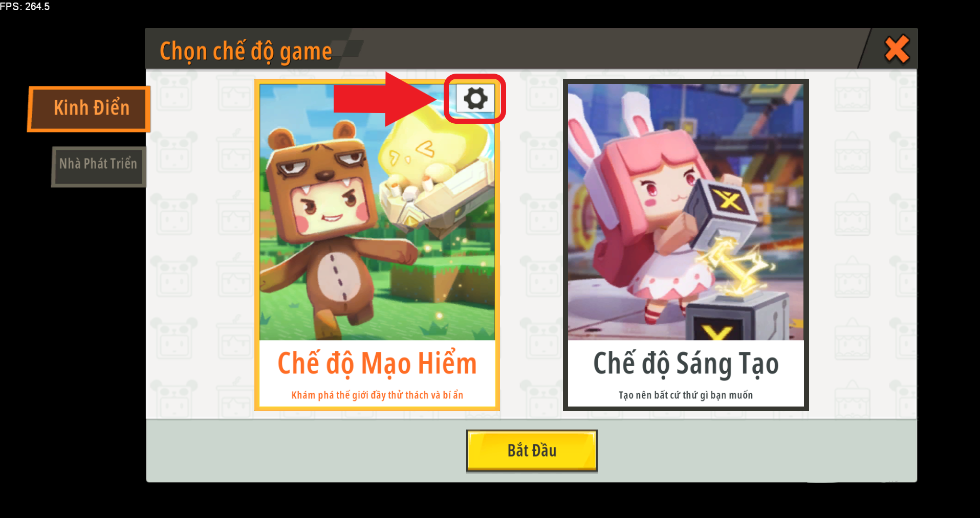Screen dimensions: 980x518
Task: Click the red arrow pointing at gear
Action: (x=385, y=99)
